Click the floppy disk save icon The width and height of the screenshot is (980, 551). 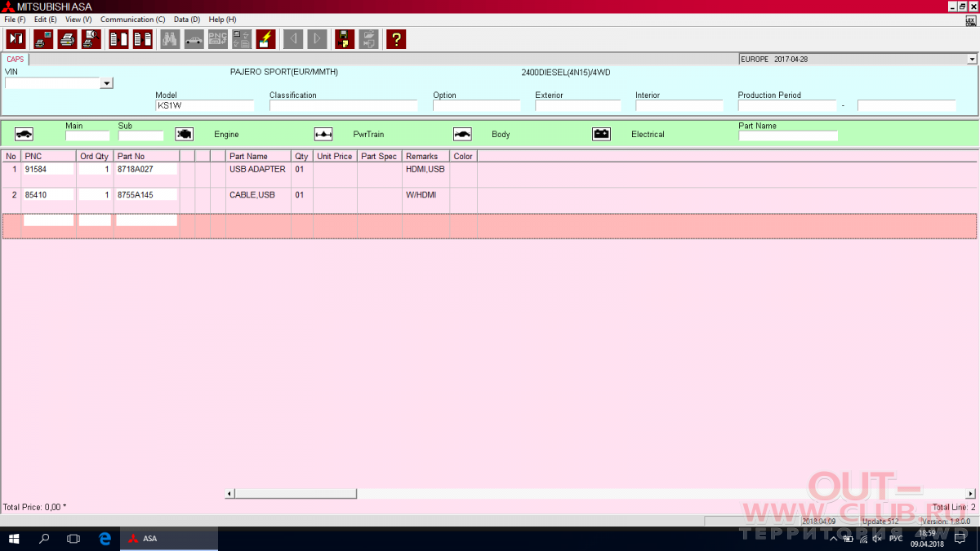(345, 38)
